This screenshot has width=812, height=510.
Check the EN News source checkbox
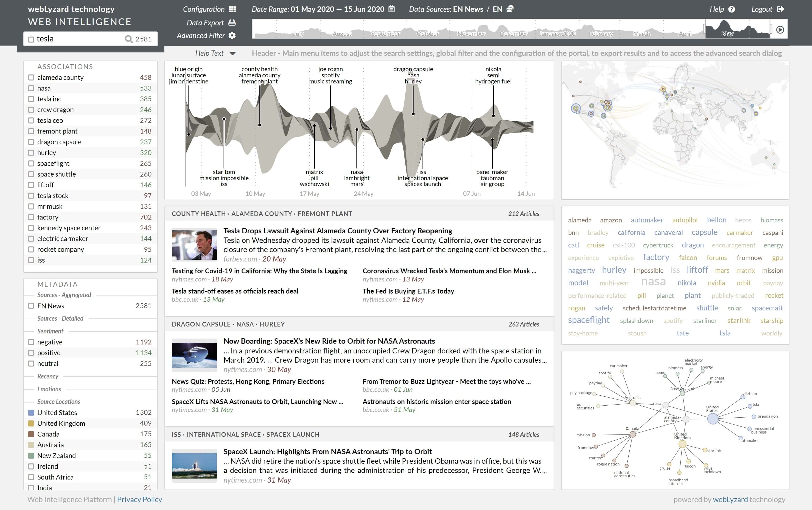[x=31, y=306]
